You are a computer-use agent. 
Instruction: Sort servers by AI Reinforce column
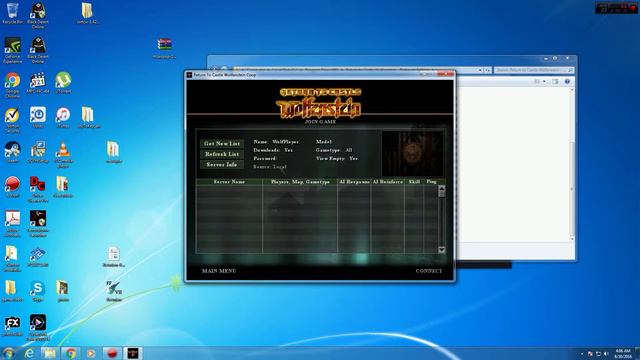pyautogui.click(x=388, y=182)
